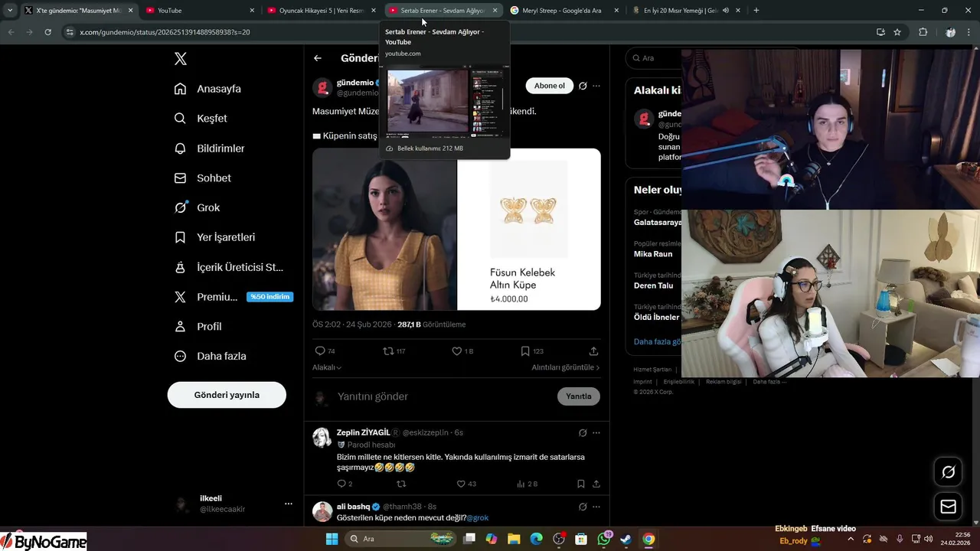Click Grok icon on gündemio's post
Viewport: 980px width, 551px height.
pos(583,86)
